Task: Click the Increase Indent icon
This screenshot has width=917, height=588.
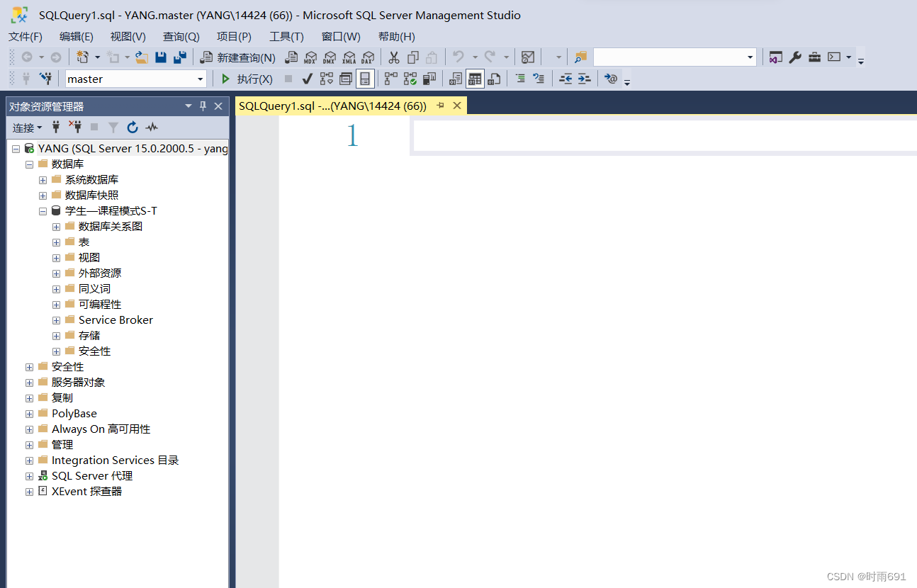Action: [x=584, y=79]
